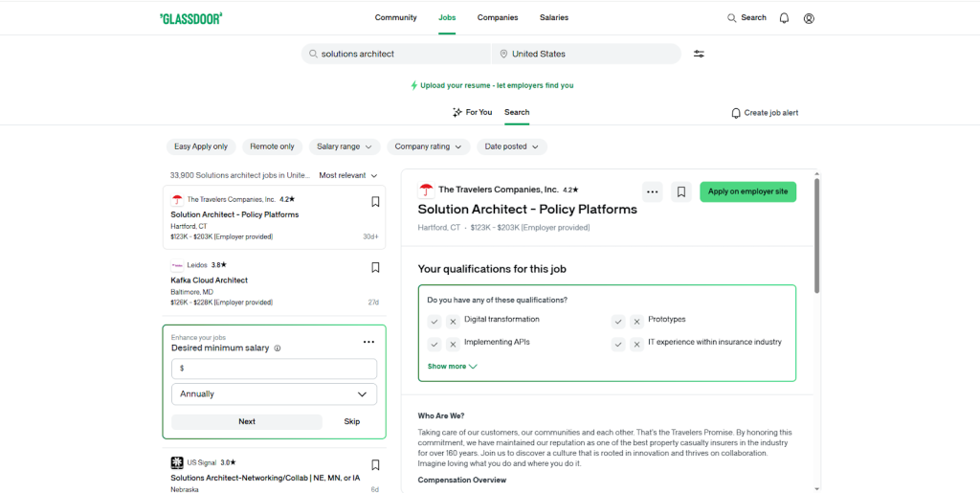
Task: Open the Company rating dropdown
Action: coord(428,146)
